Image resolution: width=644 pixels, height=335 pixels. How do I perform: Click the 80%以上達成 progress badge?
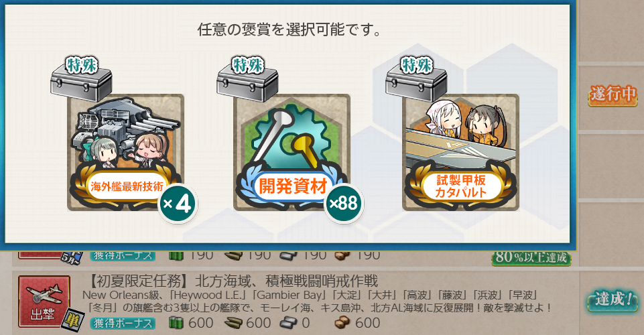pos(531,257)
